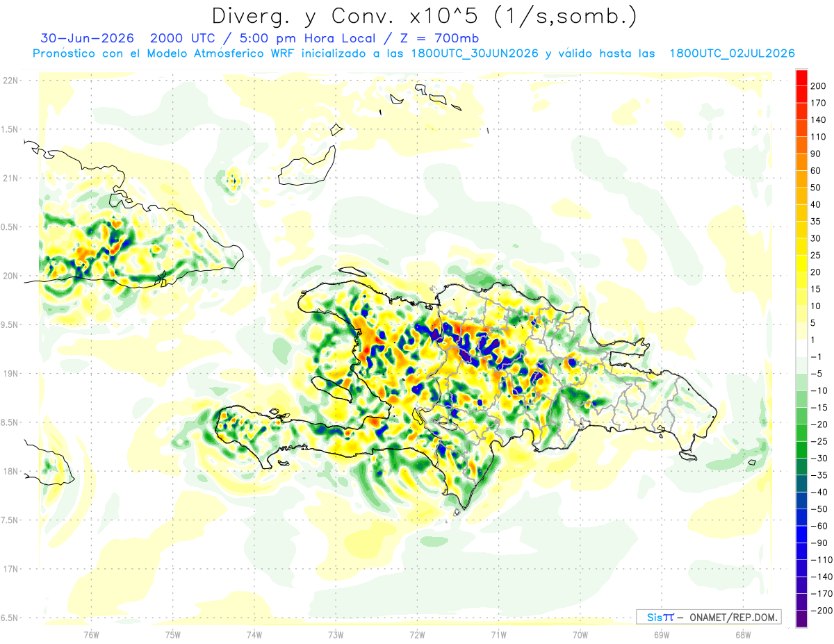Click the positive '25' legend value

[x=817, y=255]
